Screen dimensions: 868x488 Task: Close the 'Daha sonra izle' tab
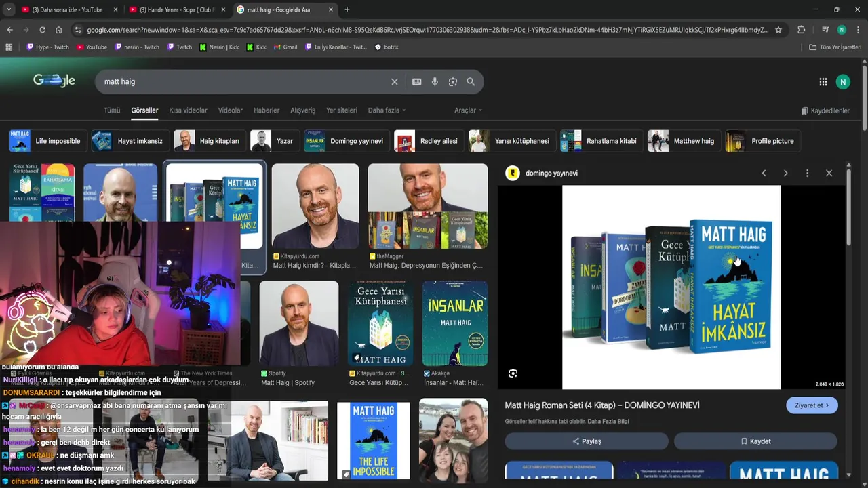[115, 9]
